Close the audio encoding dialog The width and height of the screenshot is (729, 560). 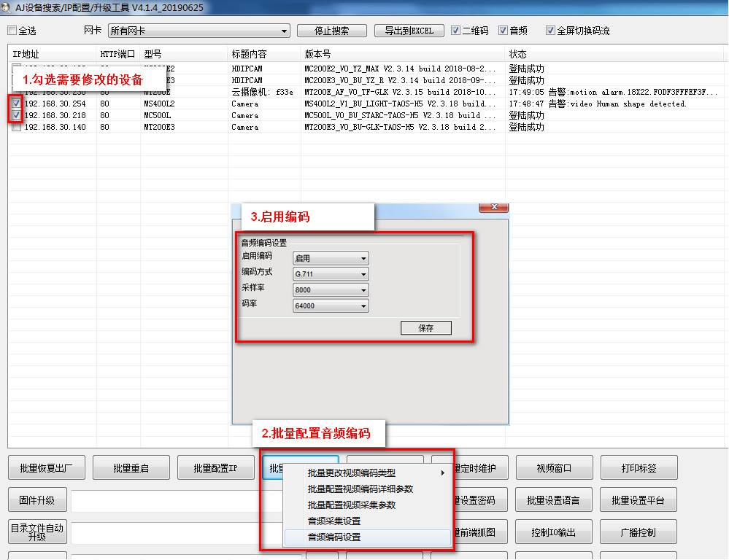click(493, 207)
